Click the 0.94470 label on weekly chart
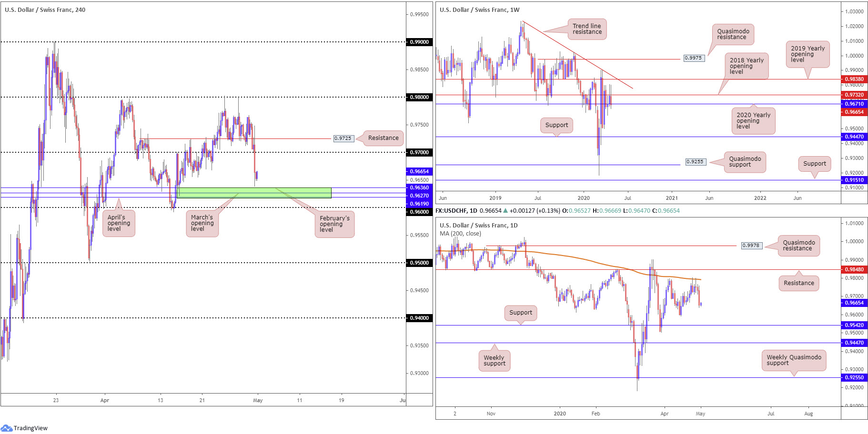The image size is (868, 434). click(854, 137)
